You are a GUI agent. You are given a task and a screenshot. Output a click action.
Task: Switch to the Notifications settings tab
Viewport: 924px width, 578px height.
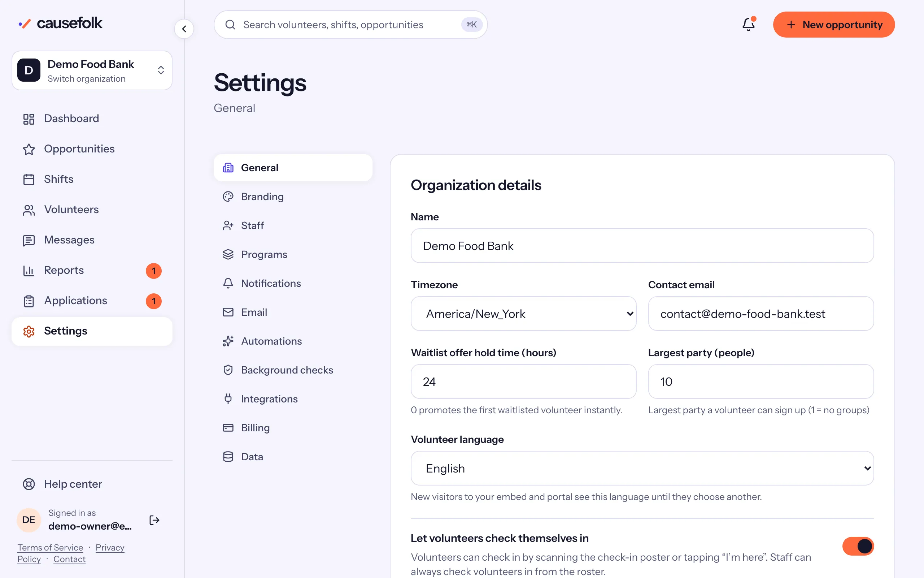293,283
